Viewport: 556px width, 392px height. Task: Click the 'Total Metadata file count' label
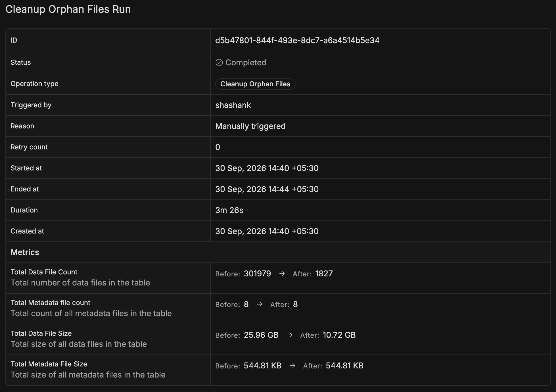click(x=51, y=303)
